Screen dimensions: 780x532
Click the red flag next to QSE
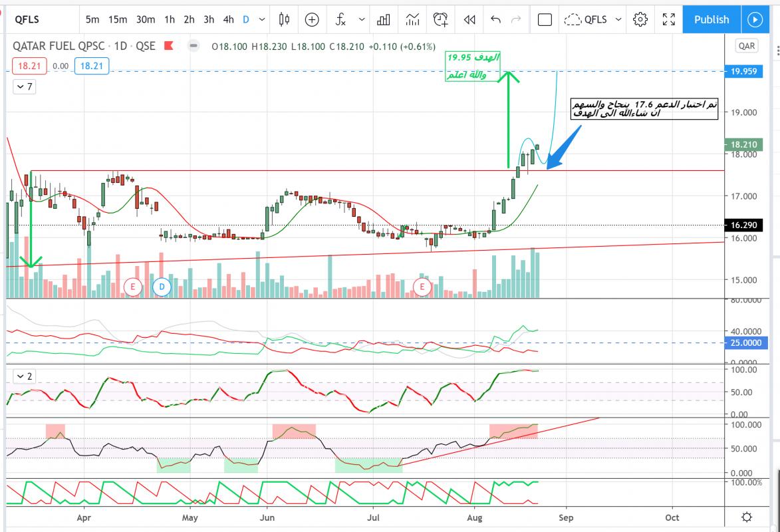click(169, 46)
